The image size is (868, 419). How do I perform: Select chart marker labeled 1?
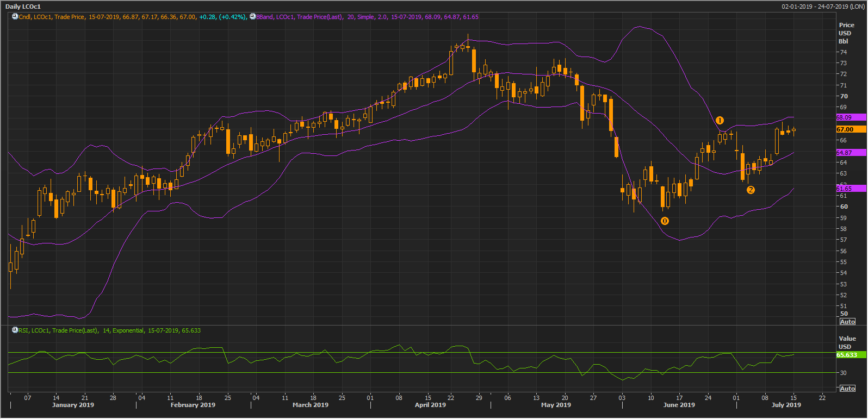(720, 120)
